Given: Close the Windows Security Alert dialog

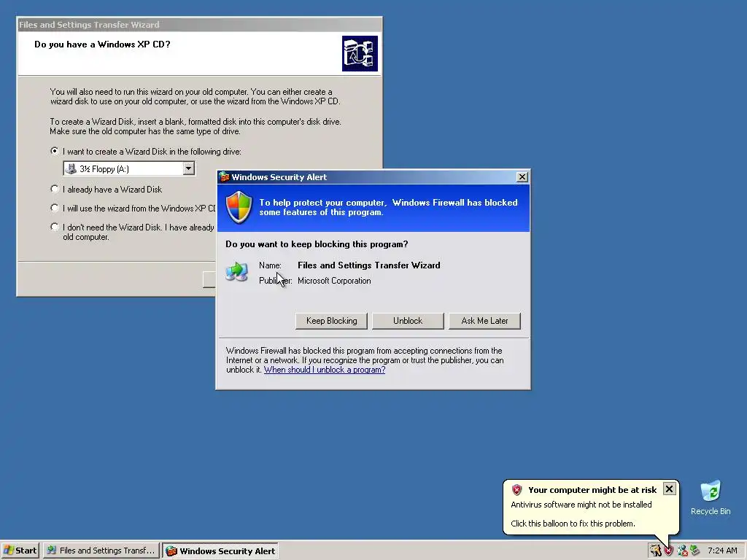Looking at the screenshot, I should click(x=522, y=177).
